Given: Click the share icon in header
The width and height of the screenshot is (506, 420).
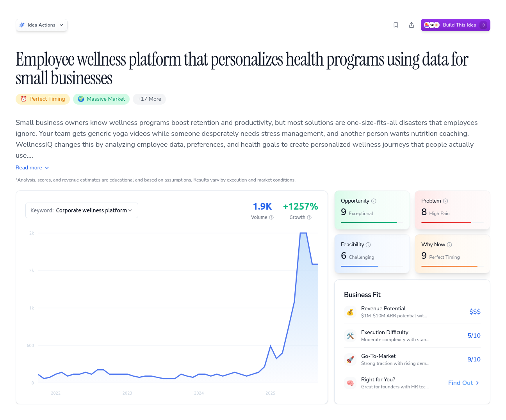Looking at the screenshot, I should [412, 25].
